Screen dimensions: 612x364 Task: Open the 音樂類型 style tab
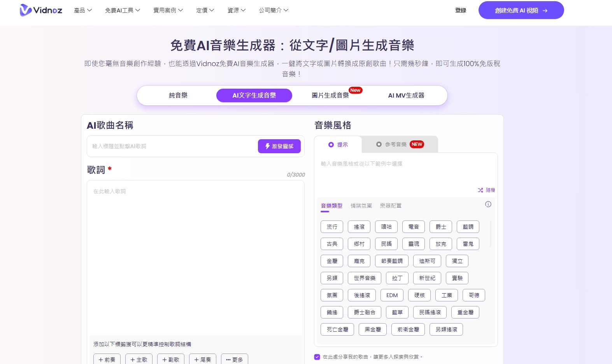331,206
